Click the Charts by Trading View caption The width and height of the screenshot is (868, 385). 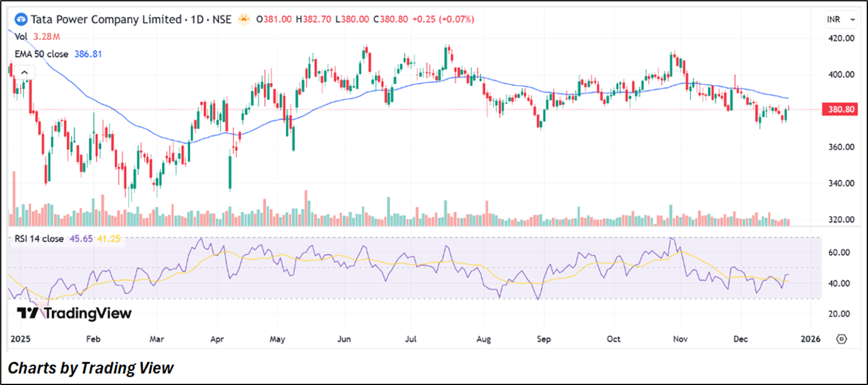click(x=90, y=368)
